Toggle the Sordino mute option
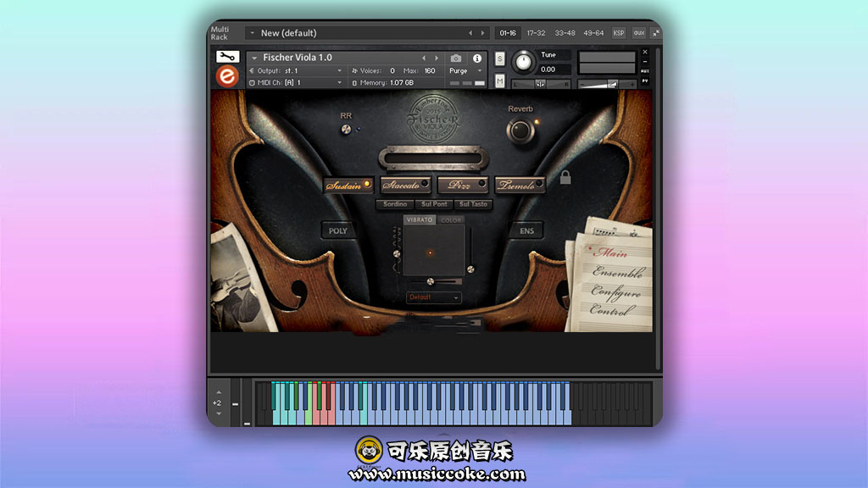The width and height of the screenshot is (868, 488). (x=395, y=204)
